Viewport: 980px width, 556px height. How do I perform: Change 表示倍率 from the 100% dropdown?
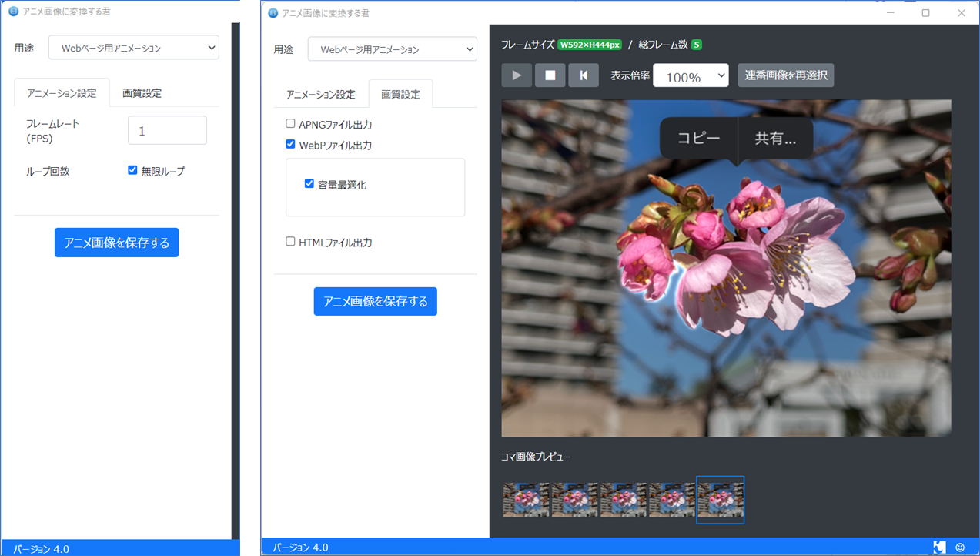(690, 75)
